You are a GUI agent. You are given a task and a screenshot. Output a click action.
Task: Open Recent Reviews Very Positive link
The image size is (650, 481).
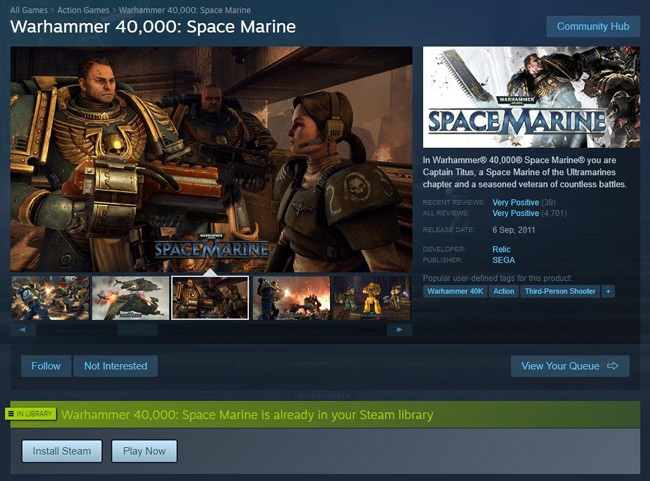[515, 202]
